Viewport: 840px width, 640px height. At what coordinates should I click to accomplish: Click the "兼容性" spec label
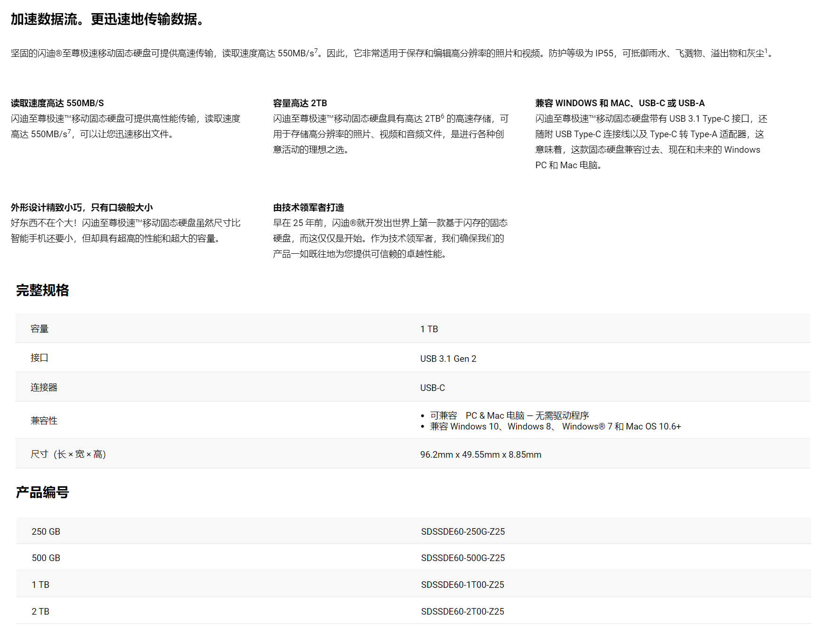pos(44,421)
